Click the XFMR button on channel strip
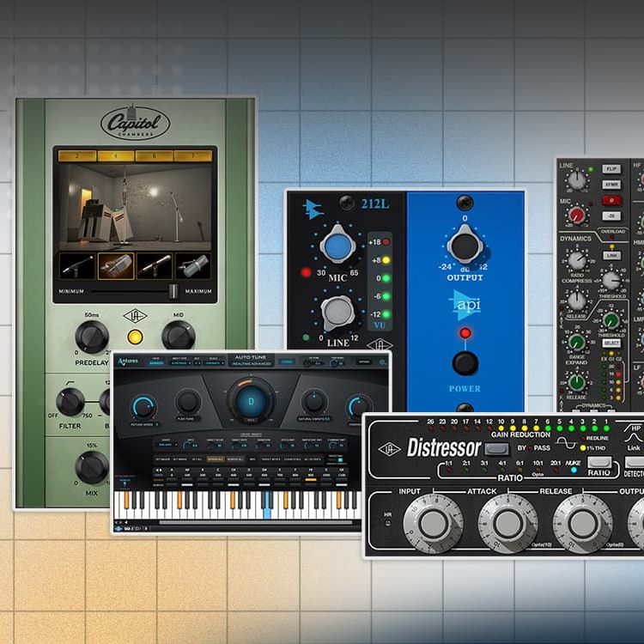 611,185
